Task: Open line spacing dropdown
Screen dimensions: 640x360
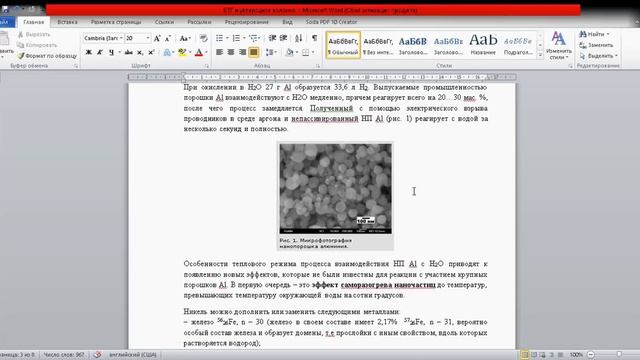Action: (x=271, y=52)
